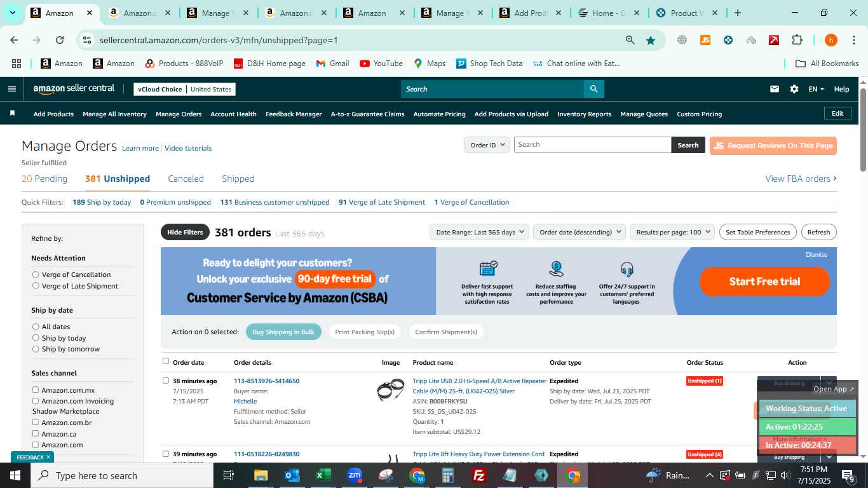Open the Date Range: Last 365 days dropdown
Image resolution: width=868 pixels, height=488 pixels.
pos(479,232)
